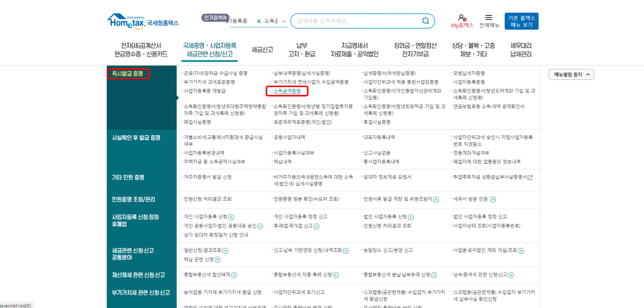This screenshot has width=644, height=308.
Task: Expand plus icon beside 세무서 방문 민원
Action: pyautogui.click(x=493, y=199)
